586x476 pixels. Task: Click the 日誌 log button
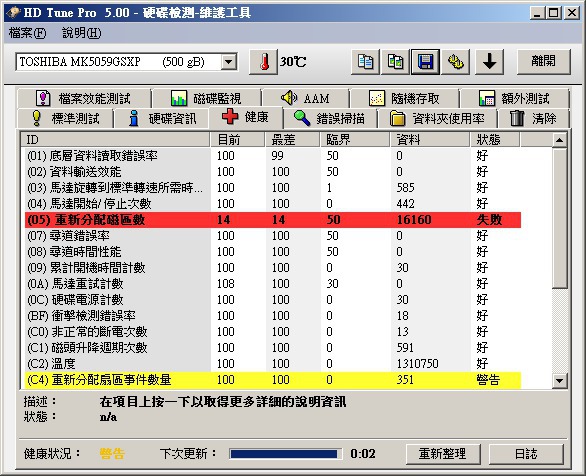tap(526, 454)
